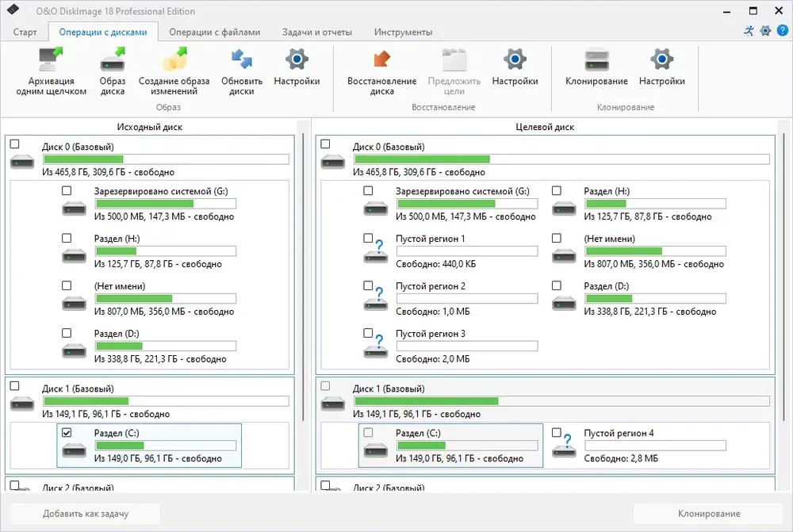
Task: Click target Диск 1 drive icon
Action: coord(333,404)
